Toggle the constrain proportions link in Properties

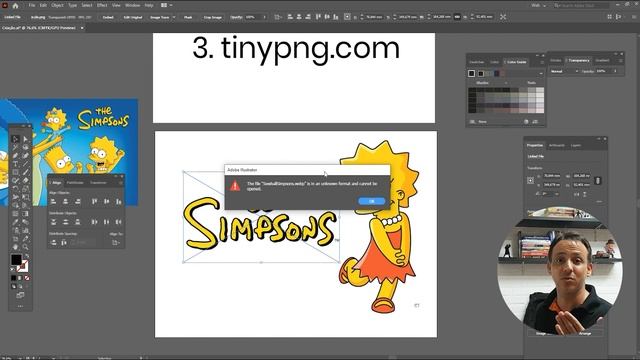[598, 180]
